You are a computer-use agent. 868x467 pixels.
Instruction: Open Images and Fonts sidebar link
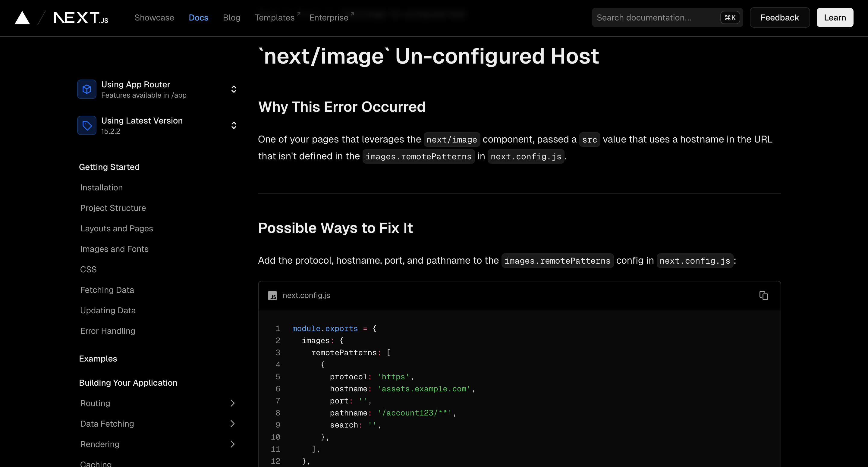[114, 249]
